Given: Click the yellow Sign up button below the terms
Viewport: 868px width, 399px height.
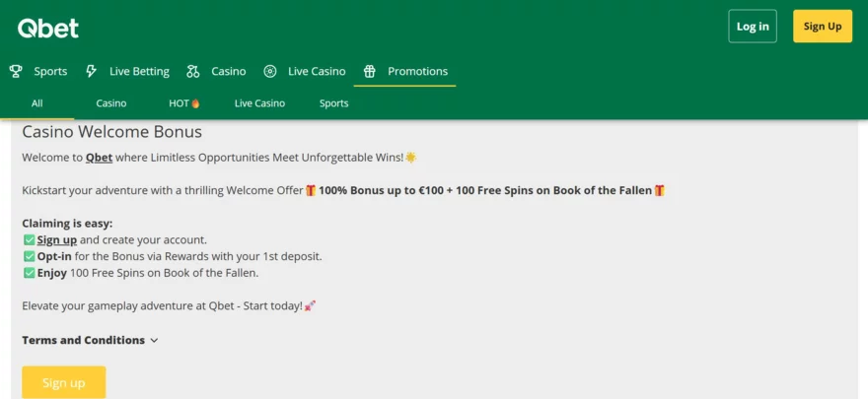Looking at the screenshot, I should 64,382.
